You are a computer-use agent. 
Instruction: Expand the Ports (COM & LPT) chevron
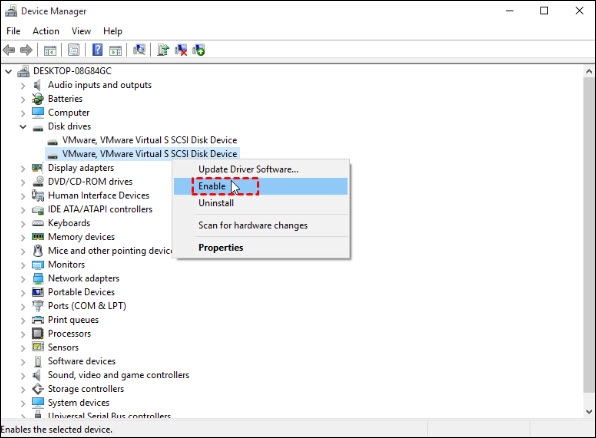[x=23, y=306]
